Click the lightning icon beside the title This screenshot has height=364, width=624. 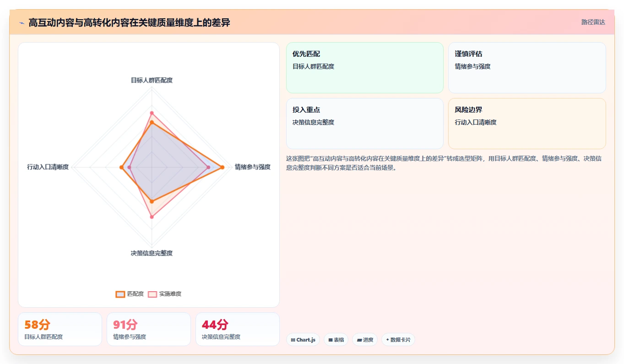(x=22, y=23)
